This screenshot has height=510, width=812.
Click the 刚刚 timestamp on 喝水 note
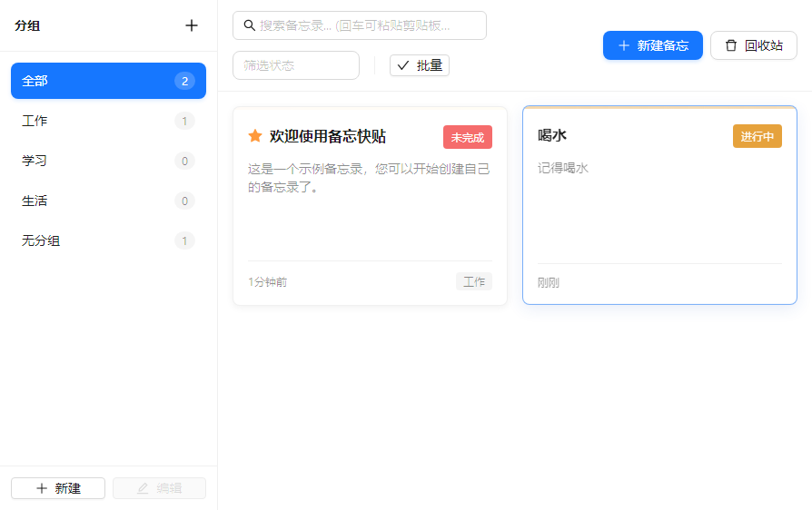[x=548, y=283]
